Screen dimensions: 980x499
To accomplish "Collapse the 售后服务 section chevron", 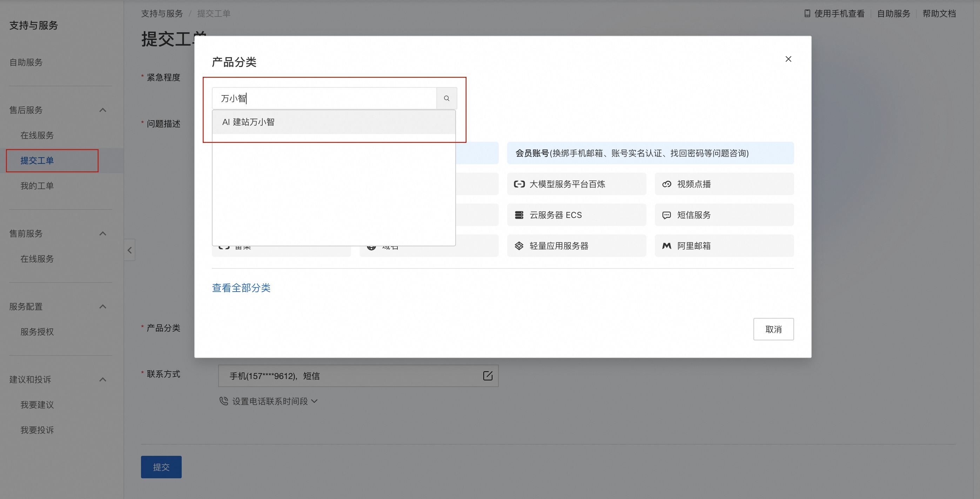I will tap(103, 110).
